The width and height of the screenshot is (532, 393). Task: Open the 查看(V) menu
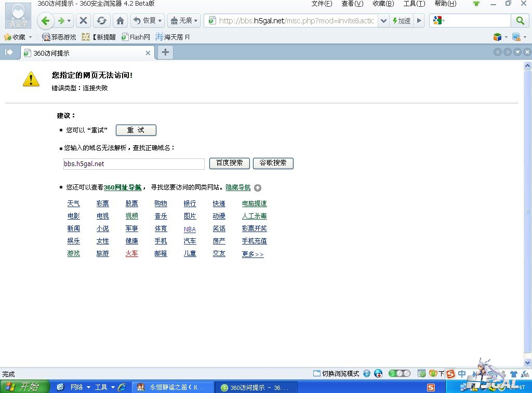click(352, 4)
